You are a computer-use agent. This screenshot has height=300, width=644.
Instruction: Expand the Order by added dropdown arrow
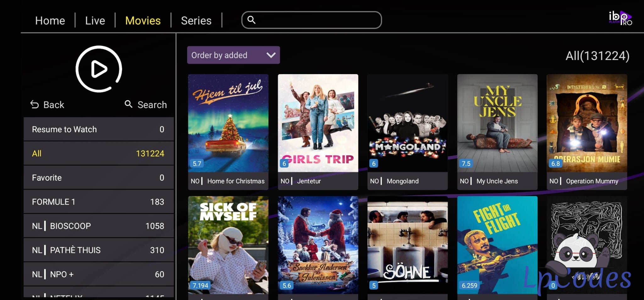pyautogui.click(x=271, y=55)
